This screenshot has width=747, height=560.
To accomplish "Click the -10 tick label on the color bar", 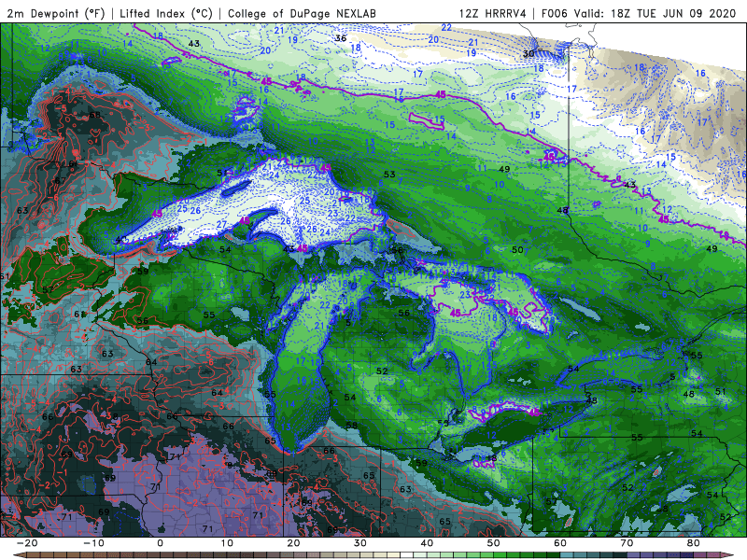I will (x=93, y=543).
